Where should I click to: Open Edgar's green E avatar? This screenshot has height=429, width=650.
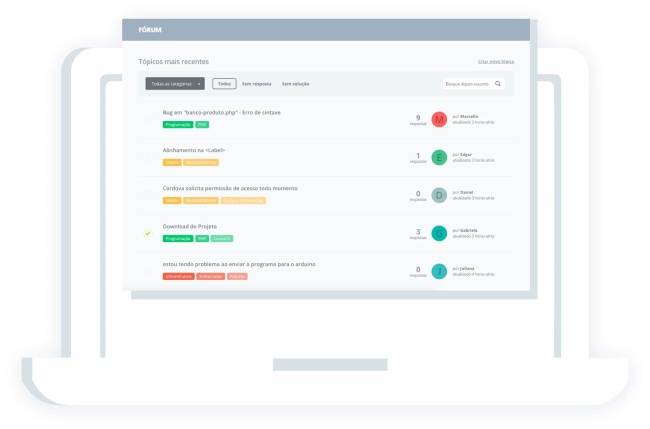click(439, 158)
